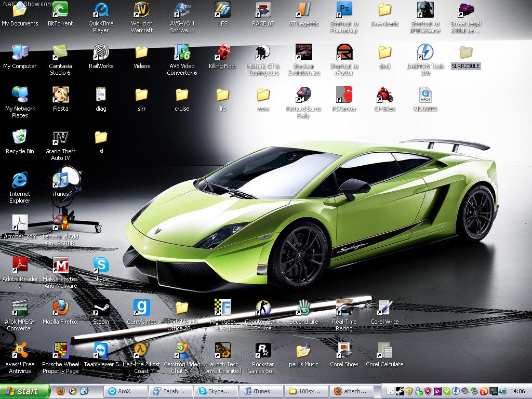Open the Second Life shortcut
This screenshot has height=399, width=532.
303,308
